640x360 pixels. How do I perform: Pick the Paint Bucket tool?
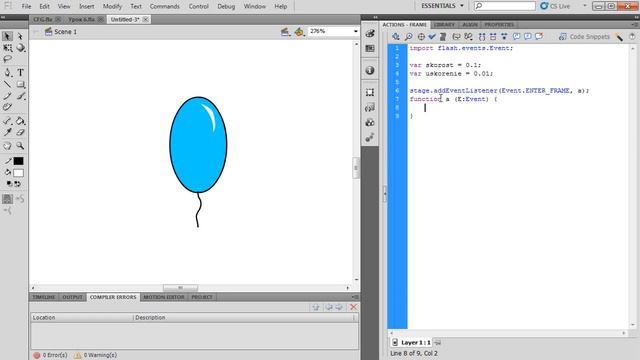coord(20,121)
